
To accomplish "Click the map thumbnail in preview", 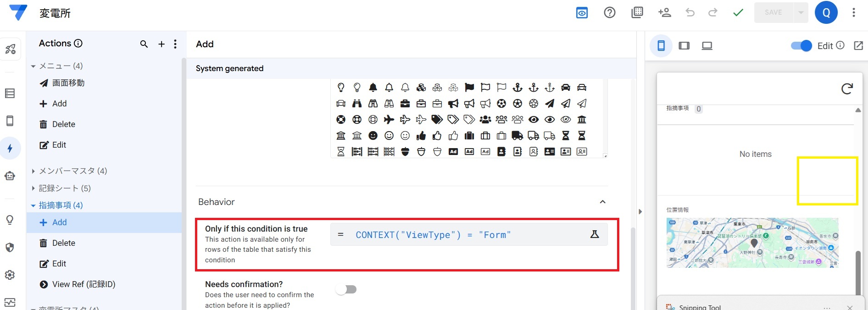I will click(x=752, y=243).
